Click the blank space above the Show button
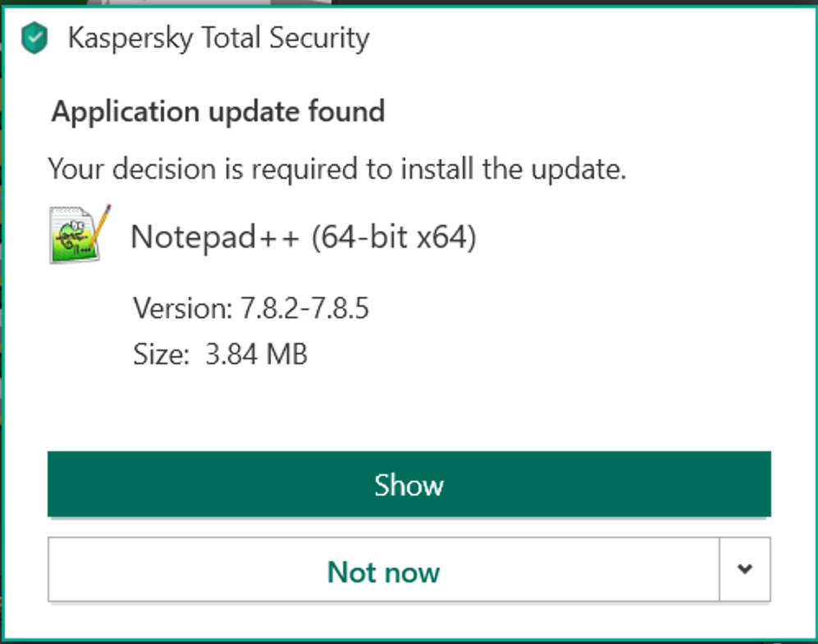 (x=409, y=406)
